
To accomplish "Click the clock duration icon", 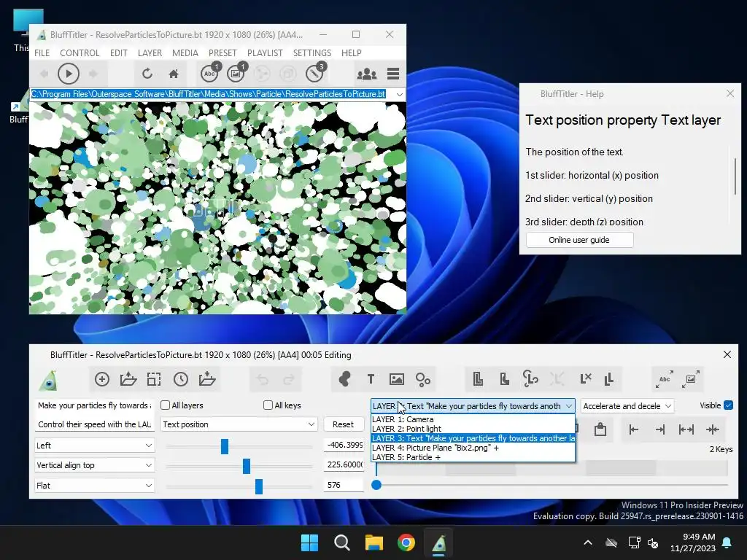I will click(181, 379).
